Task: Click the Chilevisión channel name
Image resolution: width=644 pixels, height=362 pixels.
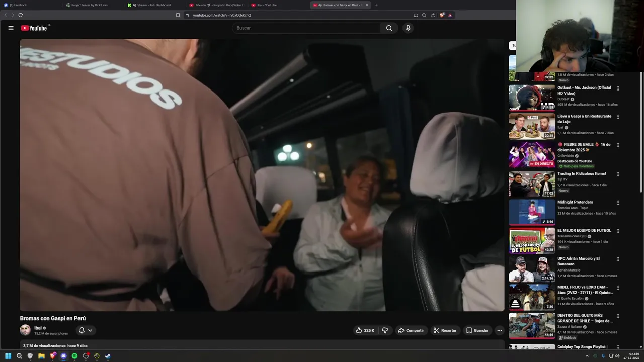Action: coord(566,156)
